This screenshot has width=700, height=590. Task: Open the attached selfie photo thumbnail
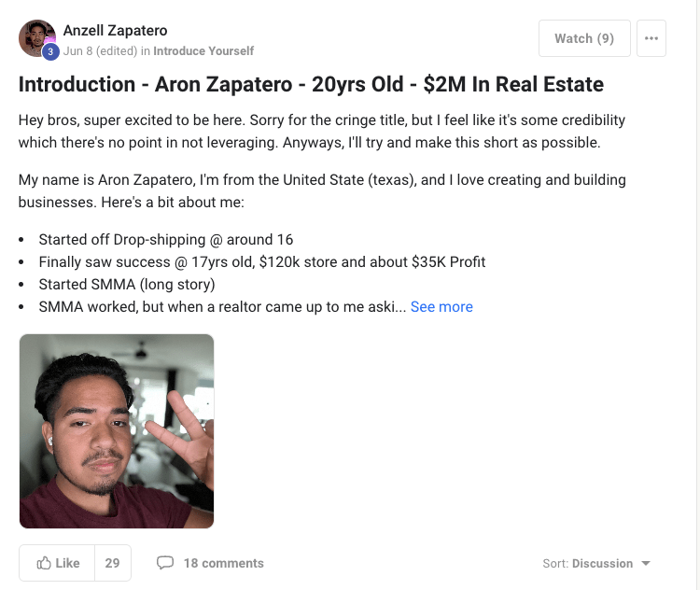(x=117, y=431)
